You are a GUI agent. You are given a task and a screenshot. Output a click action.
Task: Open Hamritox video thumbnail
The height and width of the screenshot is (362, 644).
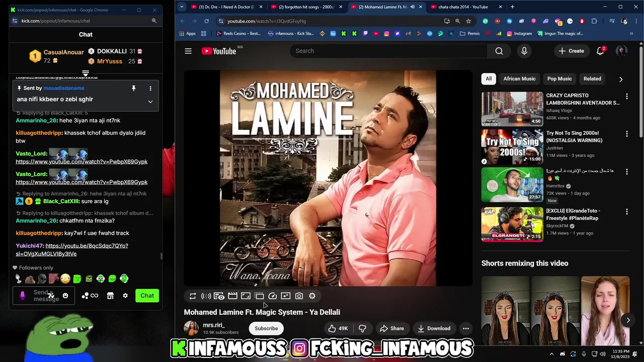click(512, 185)
